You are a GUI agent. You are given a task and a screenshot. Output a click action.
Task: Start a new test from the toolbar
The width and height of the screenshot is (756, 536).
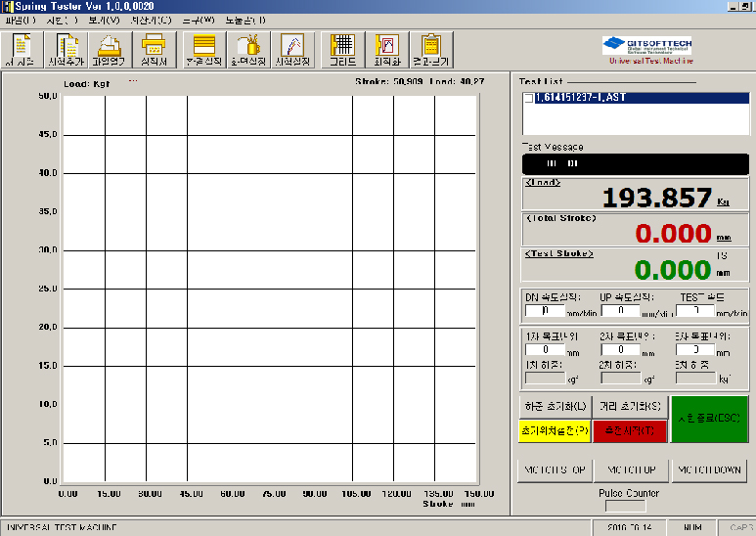22,50
